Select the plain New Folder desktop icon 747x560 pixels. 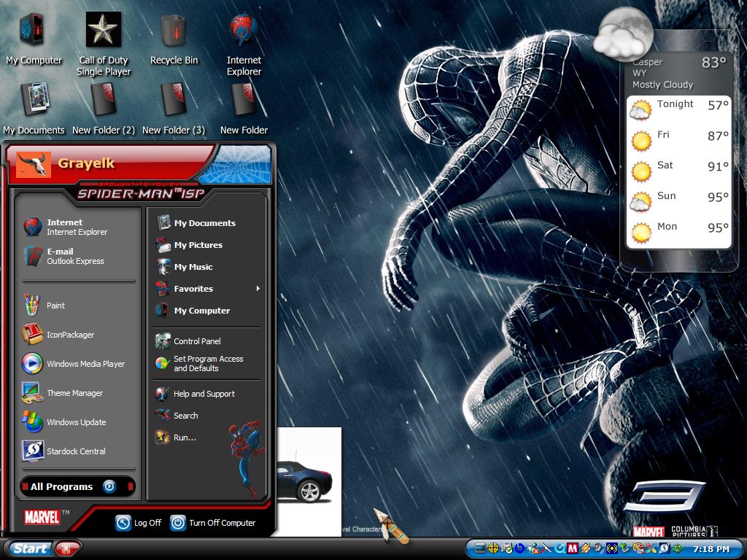click(244, 108)
